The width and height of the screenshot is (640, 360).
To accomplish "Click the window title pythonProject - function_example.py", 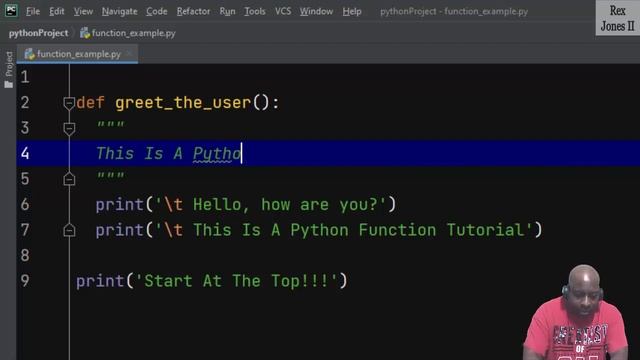I will tap(454, 11).
